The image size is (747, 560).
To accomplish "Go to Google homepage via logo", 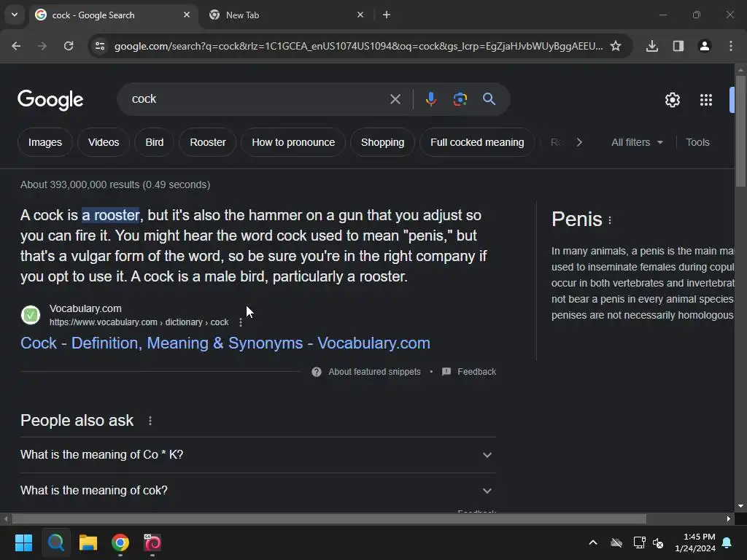I will tap(50, 99).
